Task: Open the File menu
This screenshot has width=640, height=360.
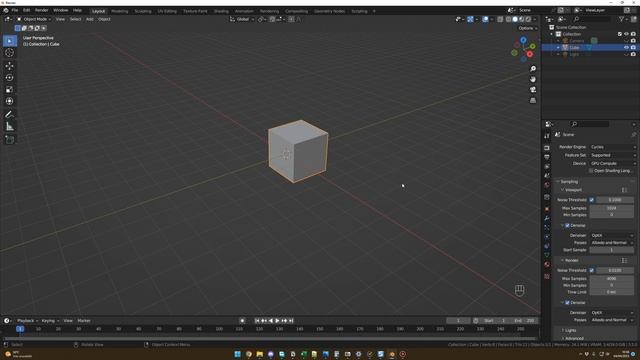Action: [15, 10]
